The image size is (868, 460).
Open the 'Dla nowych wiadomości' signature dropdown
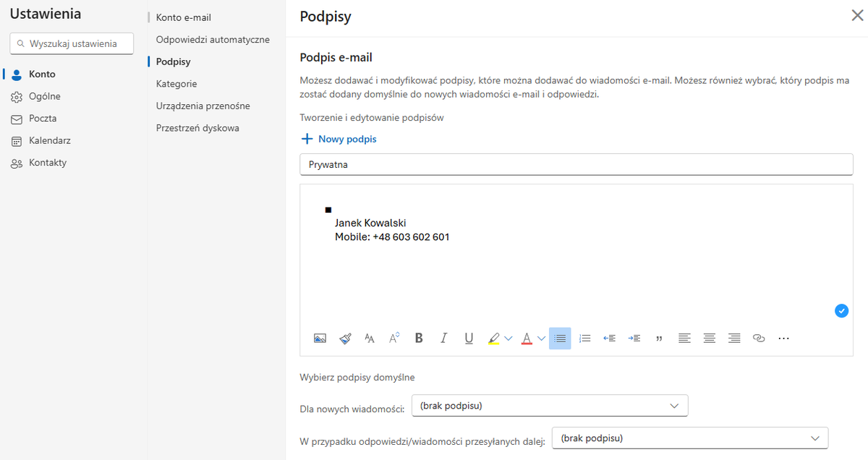tap(549, 405)
